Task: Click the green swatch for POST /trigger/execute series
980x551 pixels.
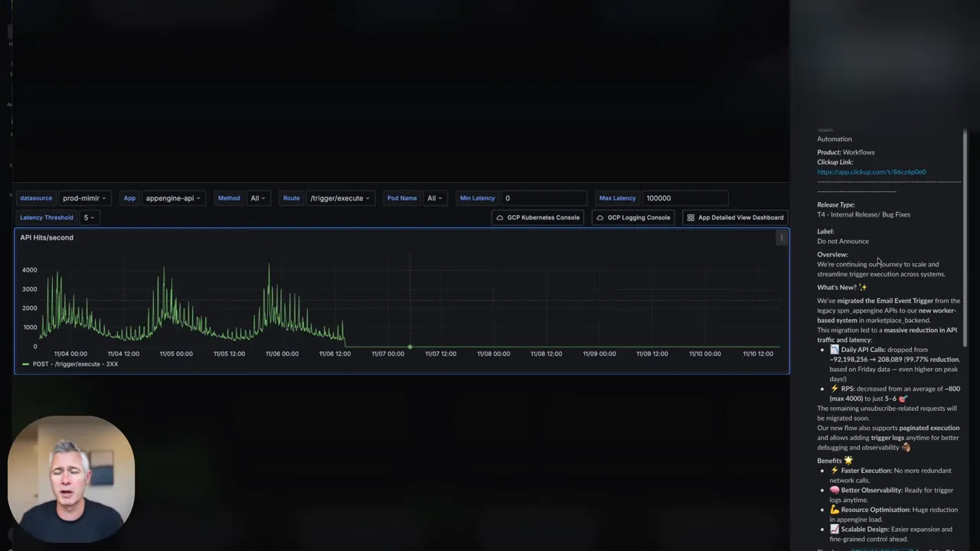Action: (25, 364)
